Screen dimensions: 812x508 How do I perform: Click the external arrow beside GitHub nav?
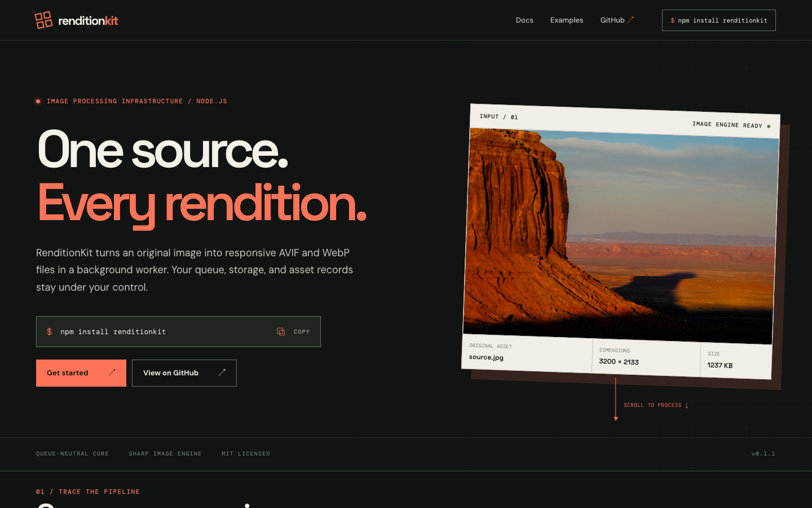point(631,20)
